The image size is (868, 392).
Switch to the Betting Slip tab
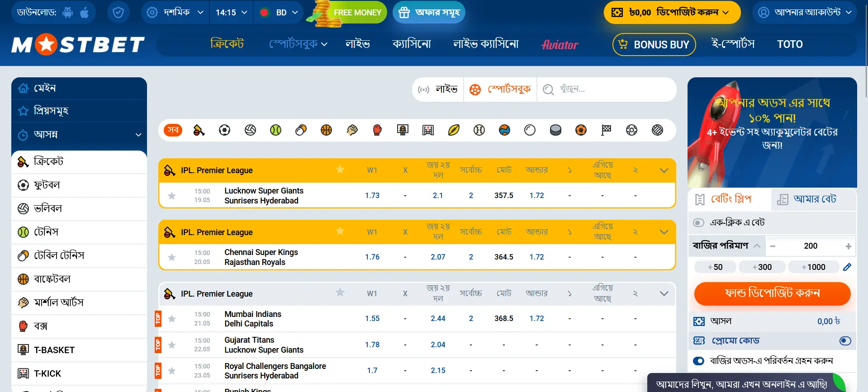pos(730,199)
